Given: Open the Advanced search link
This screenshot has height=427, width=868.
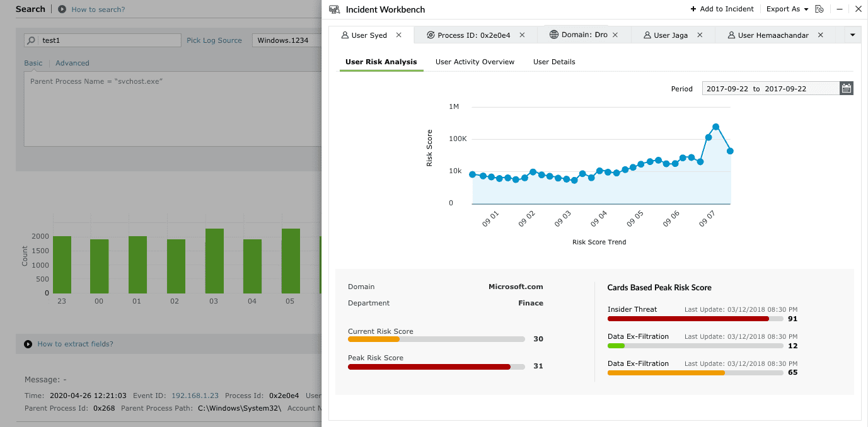Looking at the screenshot, I should [72, 63].
